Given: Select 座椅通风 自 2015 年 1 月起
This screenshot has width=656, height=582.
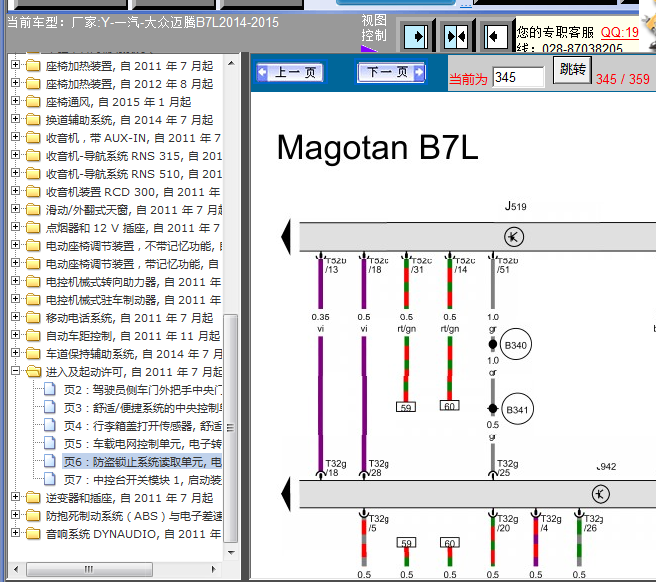Looking at the screenshot, I should (x=118, y=102).
